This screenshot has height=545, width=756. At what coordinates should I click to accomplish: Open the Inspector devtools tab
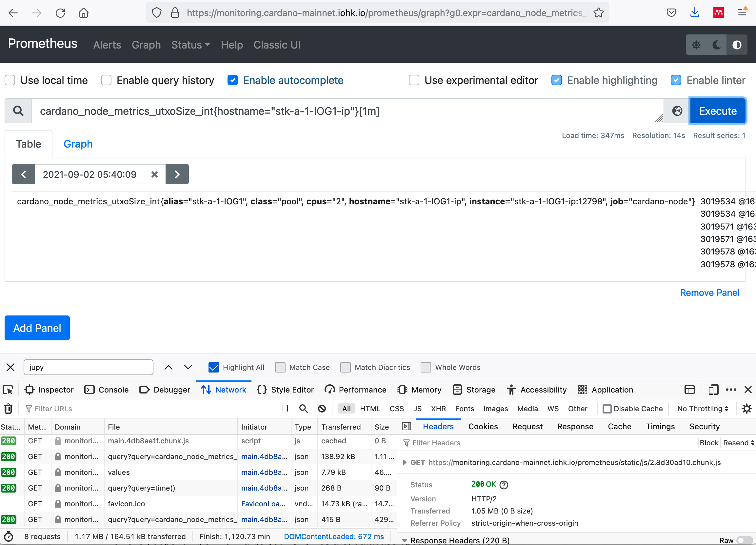point(49,390)
